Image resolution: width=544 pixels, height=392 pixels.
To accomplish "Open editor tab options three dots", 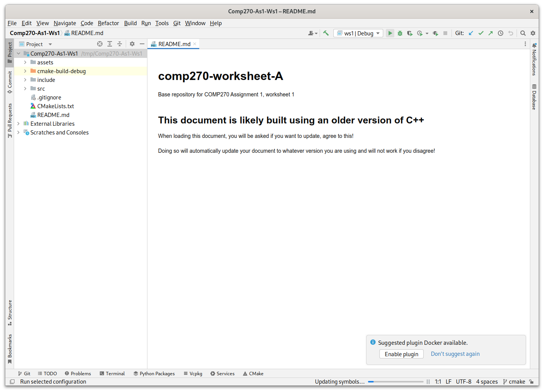I will point(525,44).
